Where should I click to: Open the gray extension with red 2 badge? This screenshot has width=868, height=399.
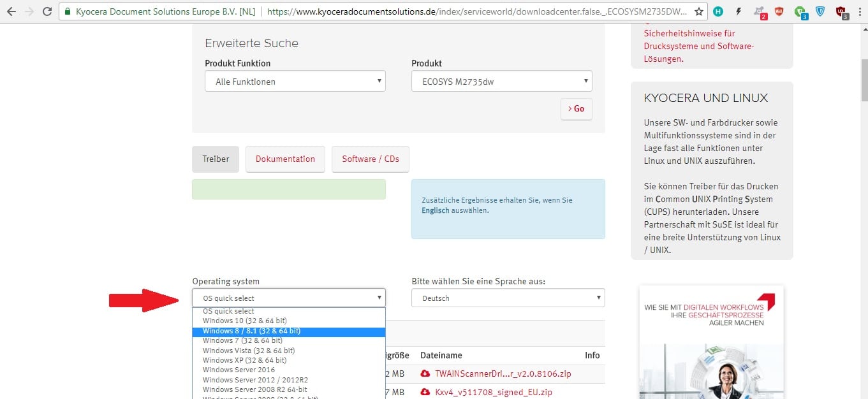pos(760,12)
